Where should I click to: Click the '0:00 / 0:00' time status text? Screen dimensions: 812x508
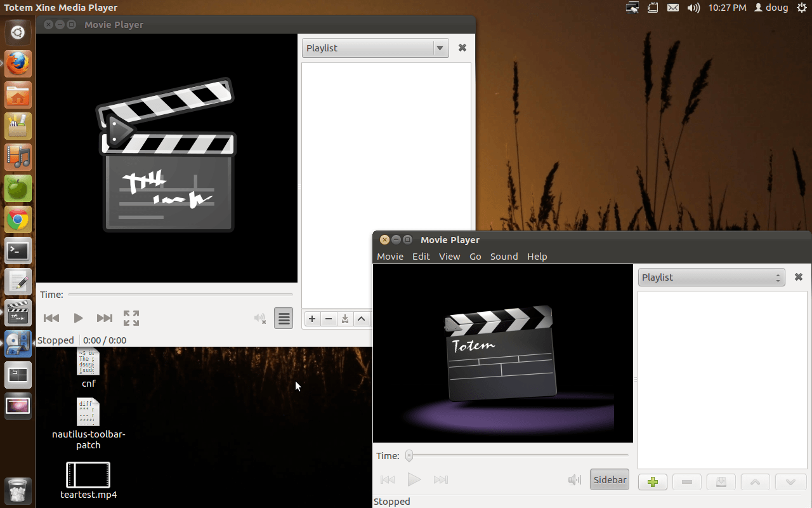(105, 340)
